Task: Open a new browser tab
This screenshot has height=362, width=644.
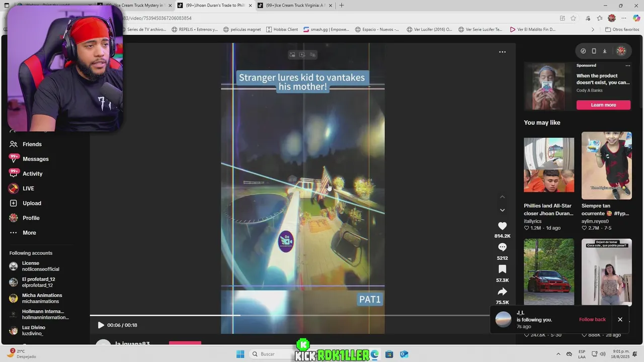Action: 342,6
